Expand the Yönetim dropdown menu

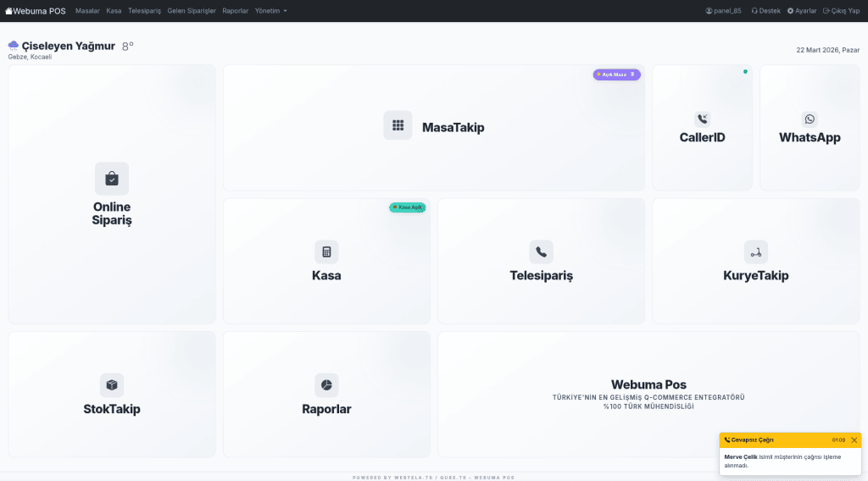(270, 11)
